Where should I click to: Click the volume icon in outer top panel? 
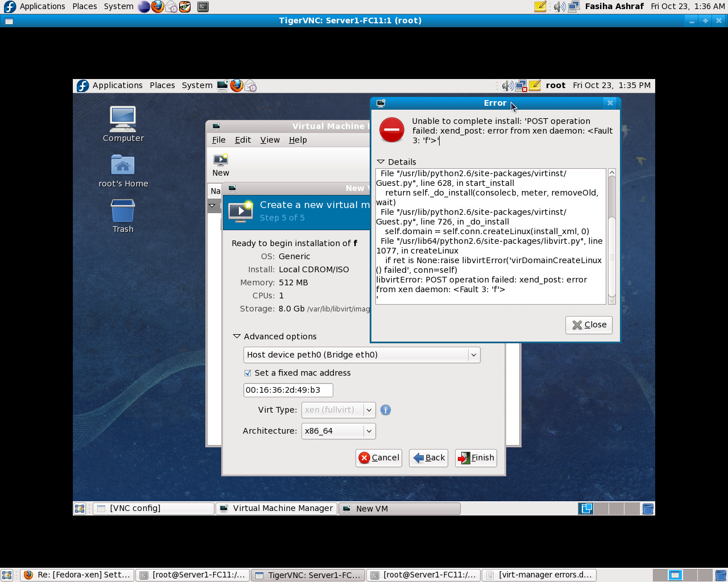tap(559, 6)
